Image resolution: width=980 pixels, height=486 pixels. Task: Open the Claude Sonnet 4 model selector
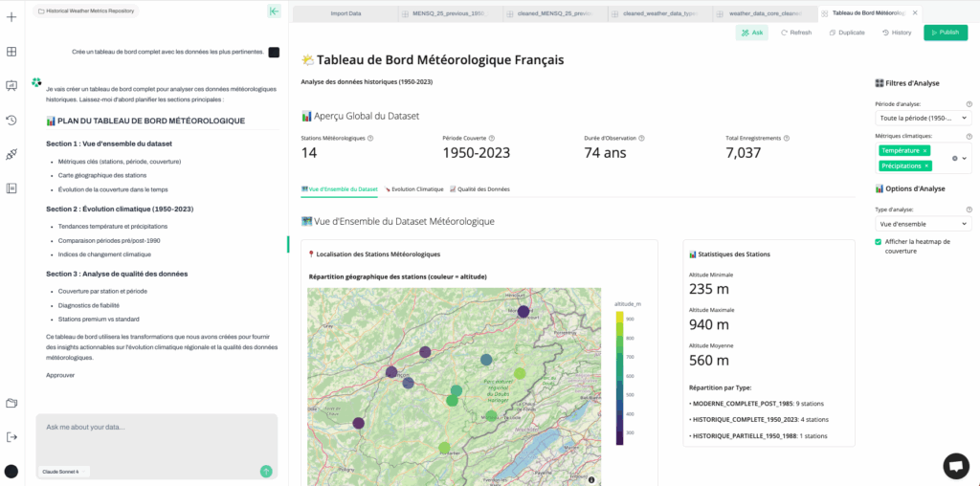(65, 472)
